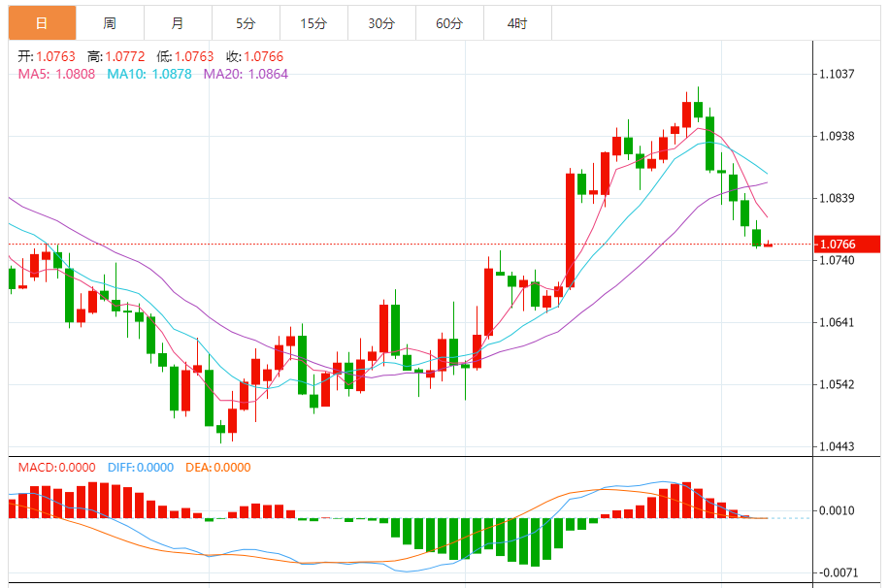Click the low price value 低:1.0763
This screenshot has width=889, height=588.
[x=185, y=56]
